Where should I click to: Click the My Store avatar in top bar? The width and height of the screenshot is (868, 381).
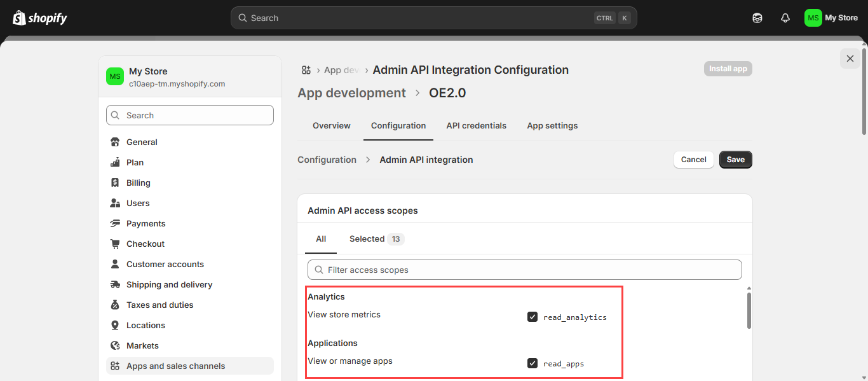tap(813, 18)
